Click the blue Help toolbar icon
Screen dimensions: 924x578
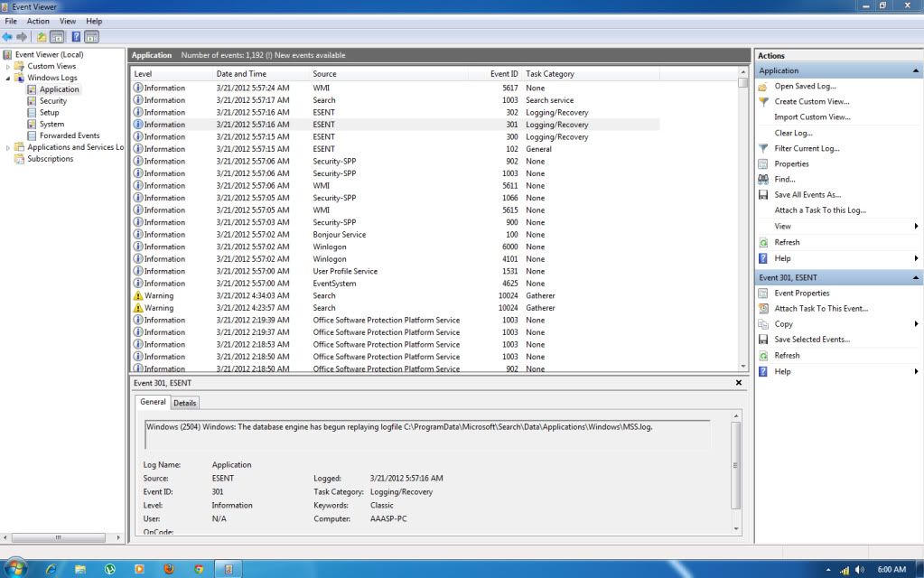tap(76, 36)
